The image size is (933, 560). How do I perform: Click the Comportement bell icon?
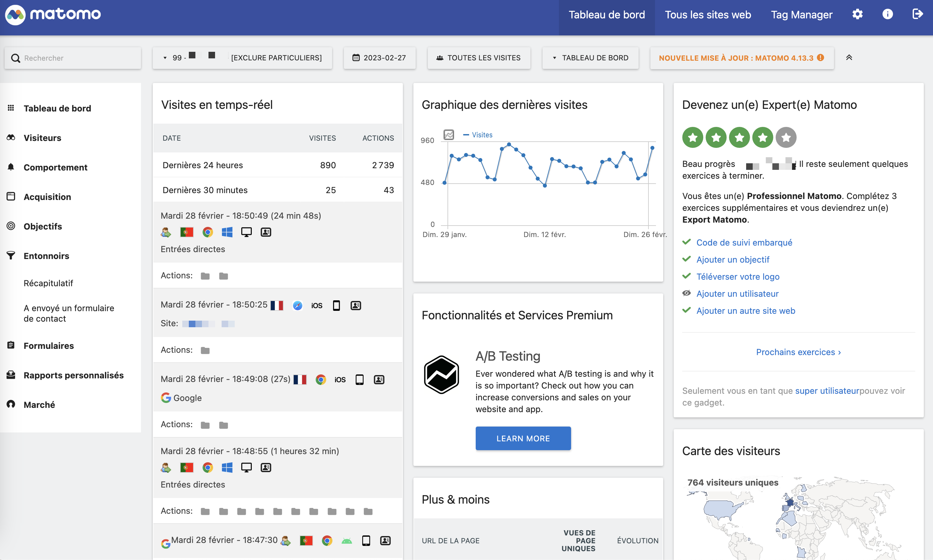point(11,167)
